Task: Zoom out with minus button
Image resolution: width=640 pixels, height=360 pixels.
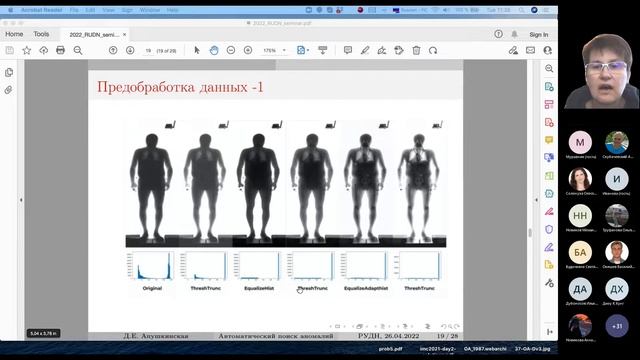Action: 231,50
